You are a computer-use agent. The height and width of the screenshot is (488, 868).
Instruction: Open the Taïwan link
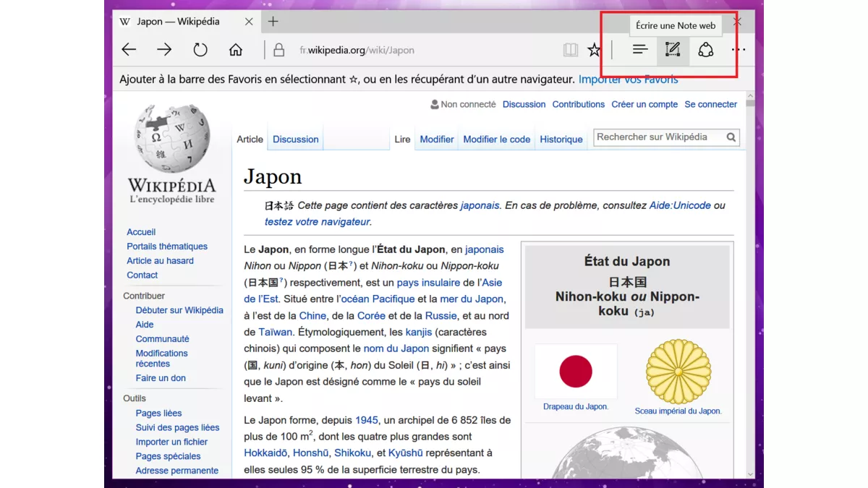click(x=276, y=333)
